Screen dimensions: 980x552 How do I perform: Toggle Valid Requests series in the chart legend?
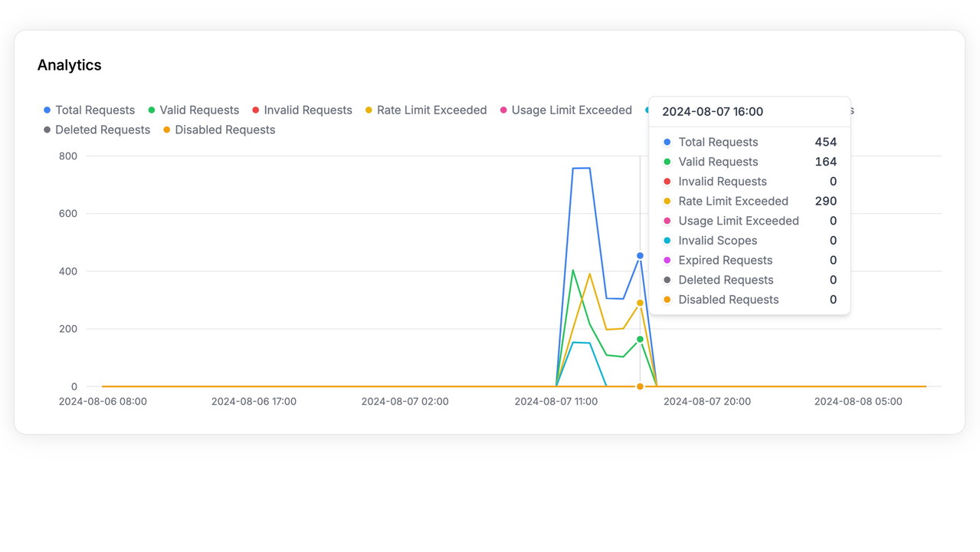pyautogui.click(x=193, y=110)
